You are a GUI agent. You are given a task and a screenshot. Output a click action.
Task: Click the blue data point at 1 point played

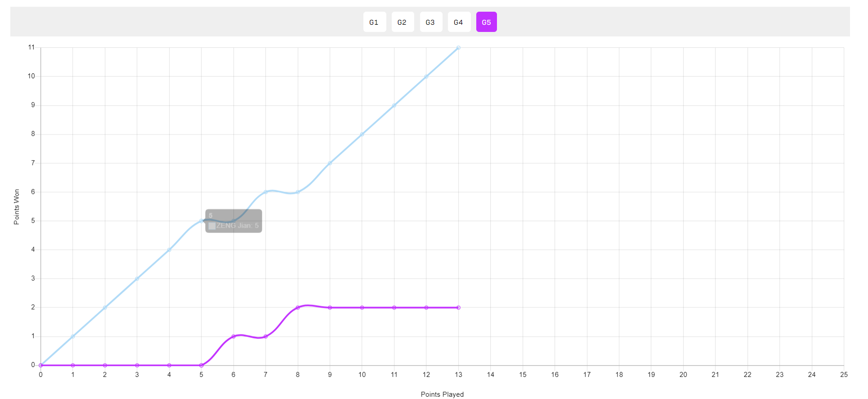click(x=73, y=336)
